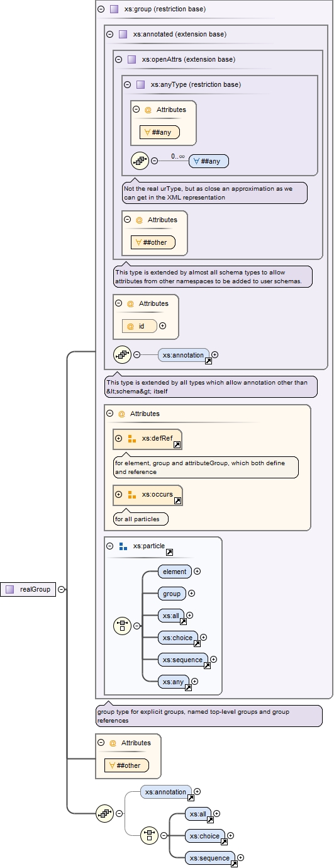This screenshot has height=868, width=334.
Task: Collapse the xs:anyType restriction base section
Action: click(128, 84)
